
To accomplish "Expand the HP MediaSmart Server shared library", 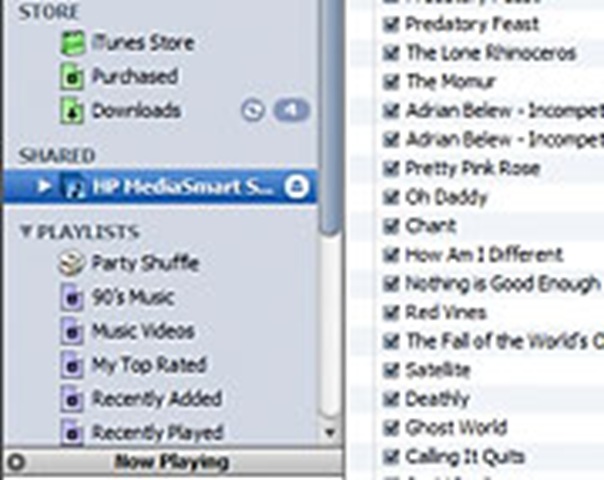I will pos(44,186).
